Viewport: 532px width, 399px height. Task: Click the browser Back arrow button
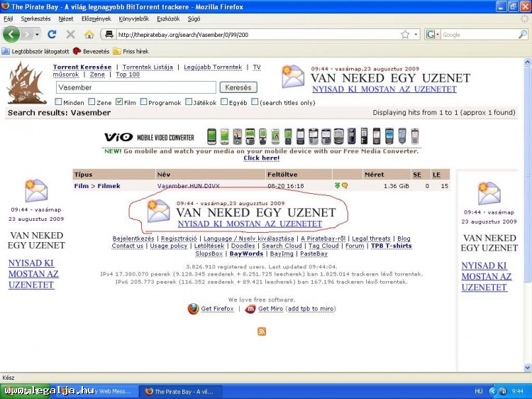(11, 34)
